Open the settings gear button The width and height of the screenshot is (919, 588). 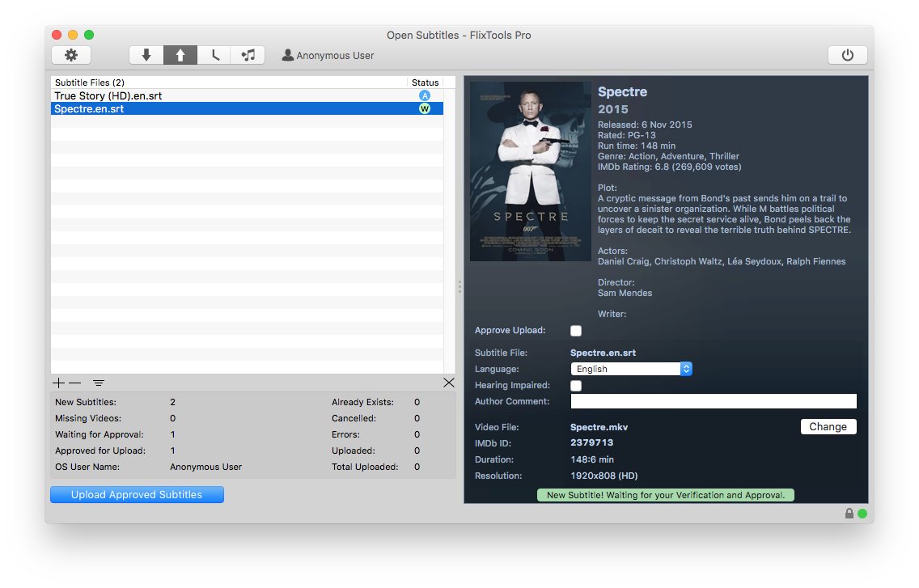71,55
